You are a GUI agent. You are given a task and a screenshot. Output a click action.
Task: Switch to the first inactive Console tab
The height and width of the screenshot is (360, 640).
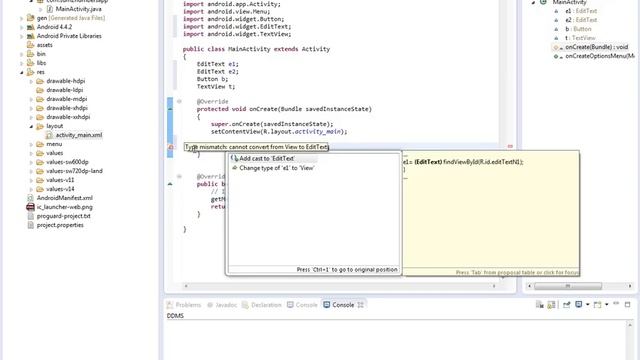coord(302,305)
